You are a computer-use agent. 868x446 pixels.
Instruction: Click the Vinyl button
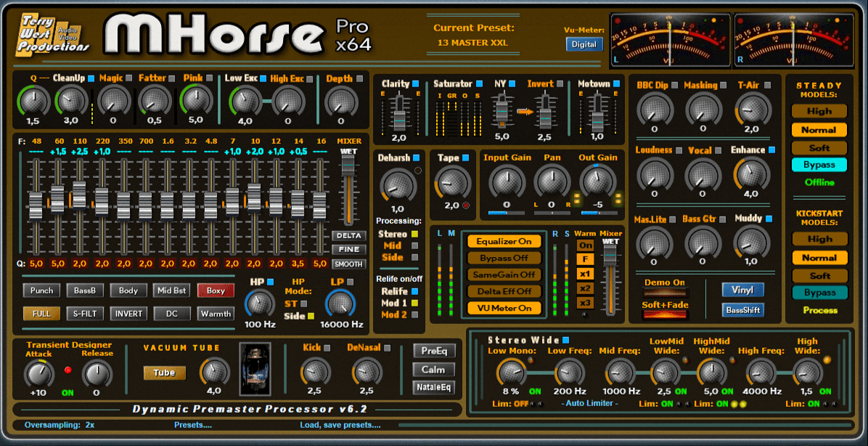pos(743,290)
